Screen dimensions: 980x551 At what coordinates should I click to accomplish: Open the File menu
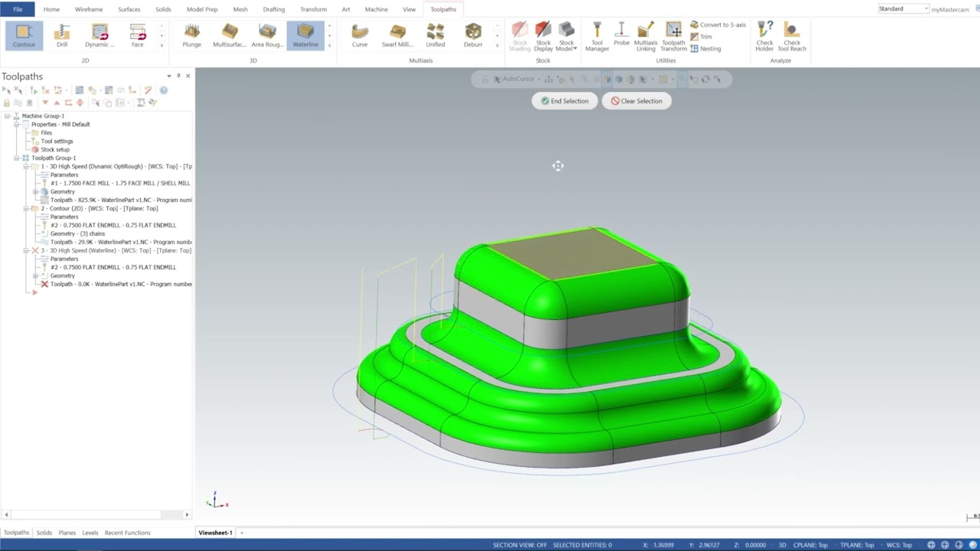(18, 9)
